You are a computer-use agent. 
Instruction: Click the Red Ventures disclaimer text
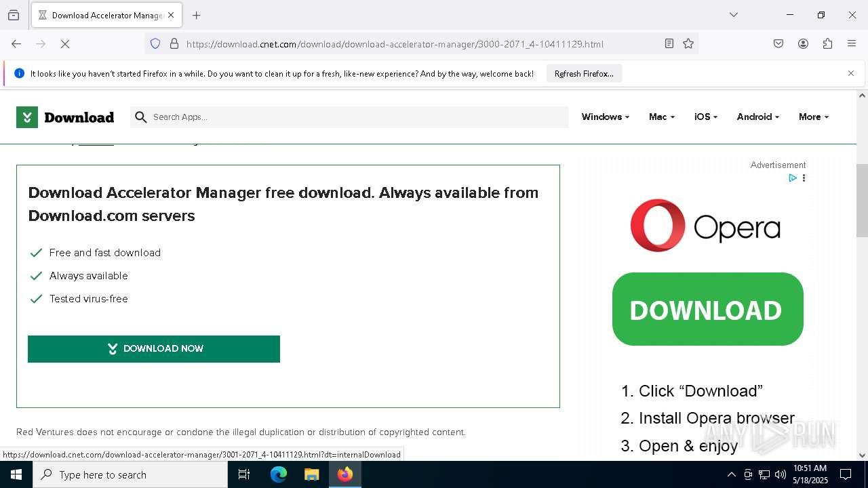click(x=241, y=432)
